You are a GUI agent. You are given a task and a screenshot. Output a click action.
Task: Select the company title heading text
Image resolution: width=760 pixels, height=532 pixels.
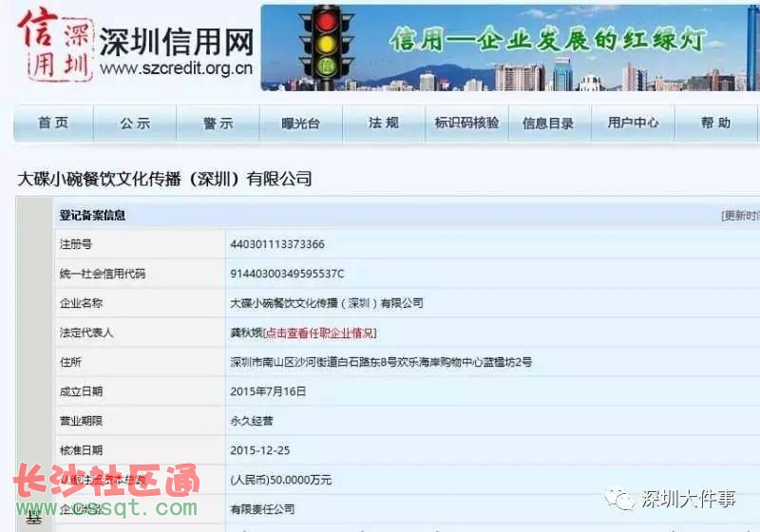click(164, 179)
